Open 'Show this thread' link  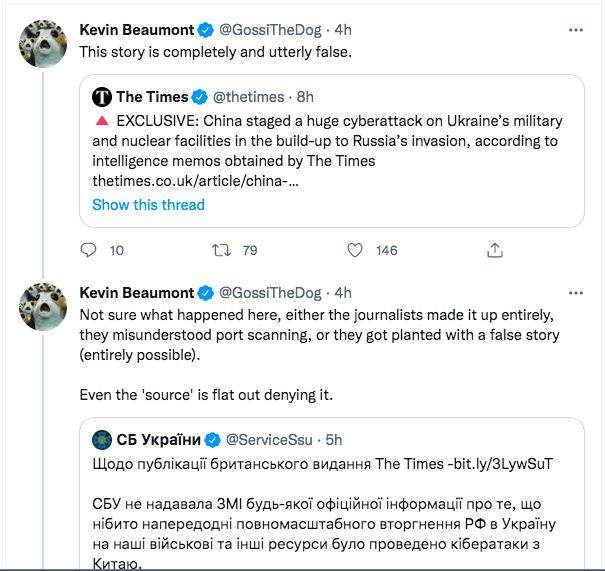[148, 205]
